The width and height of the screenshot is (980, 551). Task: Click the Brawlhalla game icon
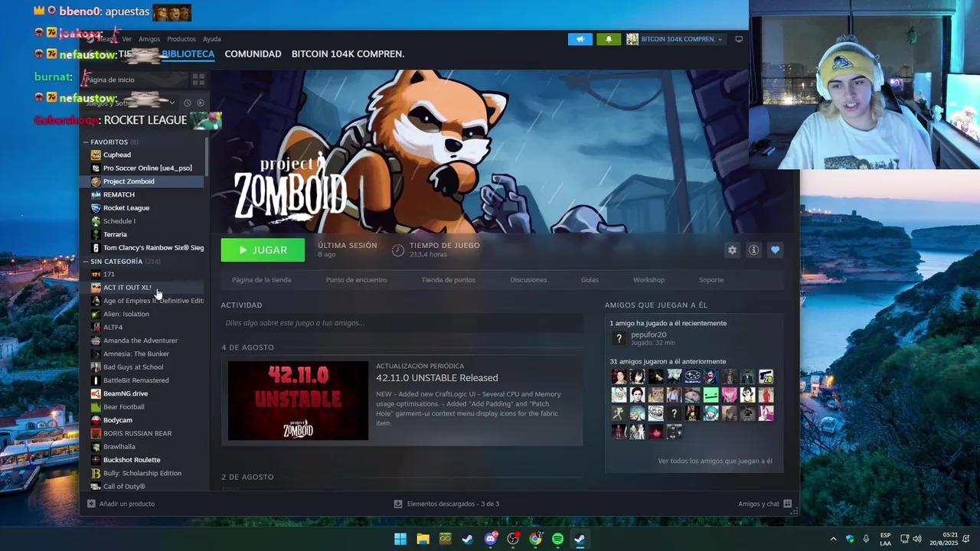point(96,447)
